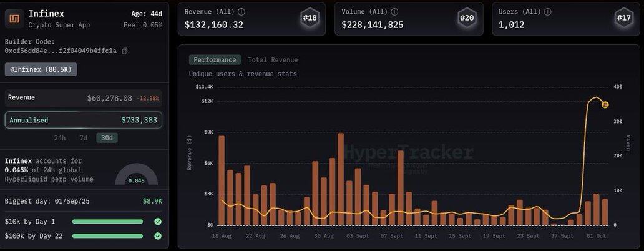Select the 30d time range
The width and height of the screenshot is (644, 251).
point(107,138)
